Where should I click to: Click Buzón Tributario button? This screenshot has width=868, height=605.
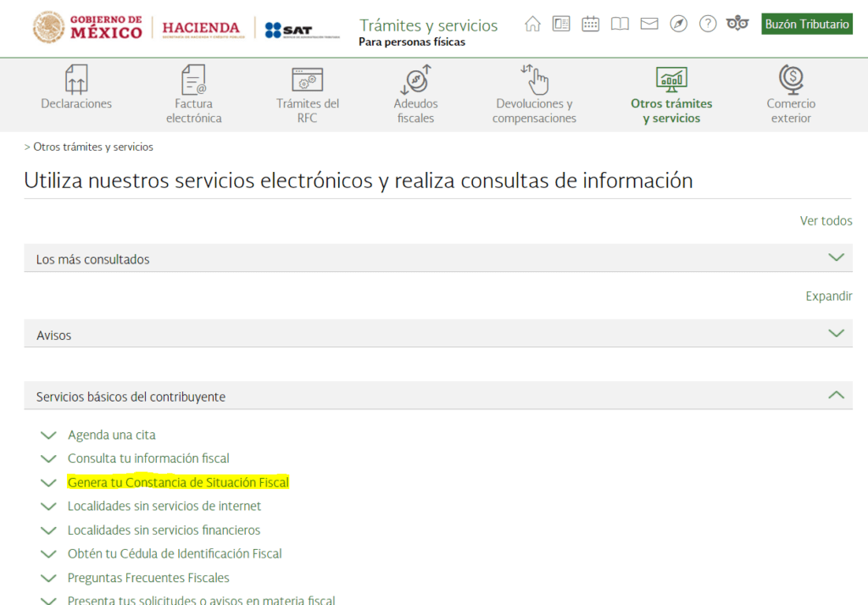pyautogui.click(x=807, y=24)
